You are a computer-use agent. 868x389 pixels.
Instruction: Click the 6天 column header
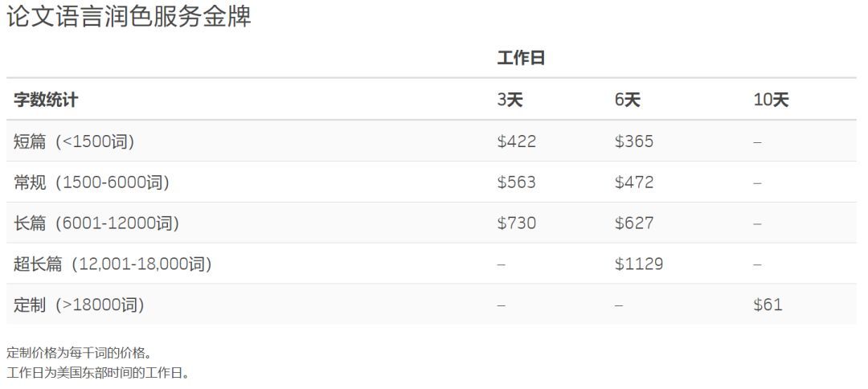point(628,100)
